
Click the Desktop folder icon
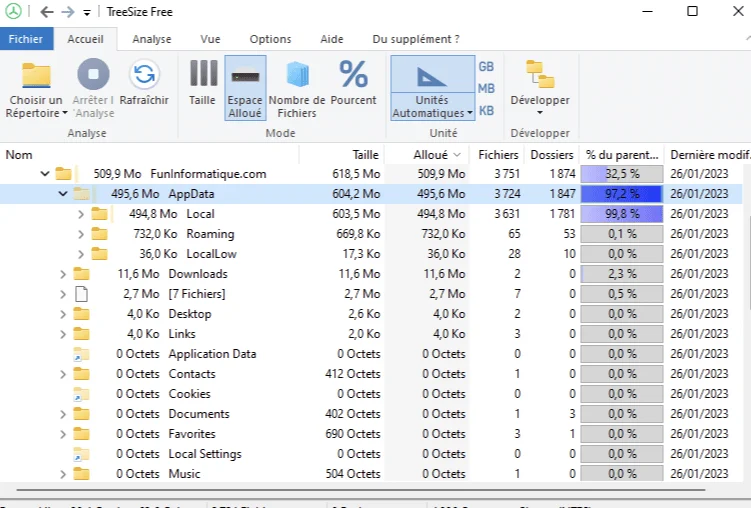[81, 314]
